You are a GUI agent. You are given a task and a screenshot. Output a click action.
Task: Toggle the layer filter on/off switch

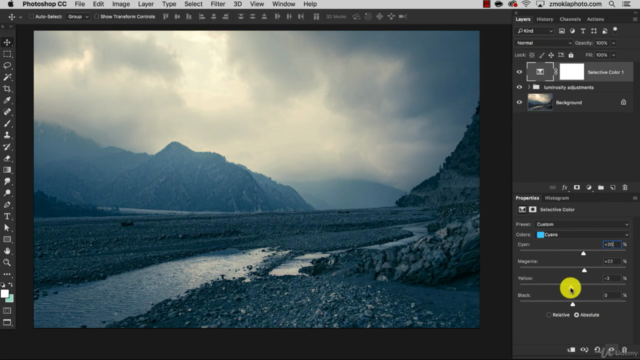(615, 30)
